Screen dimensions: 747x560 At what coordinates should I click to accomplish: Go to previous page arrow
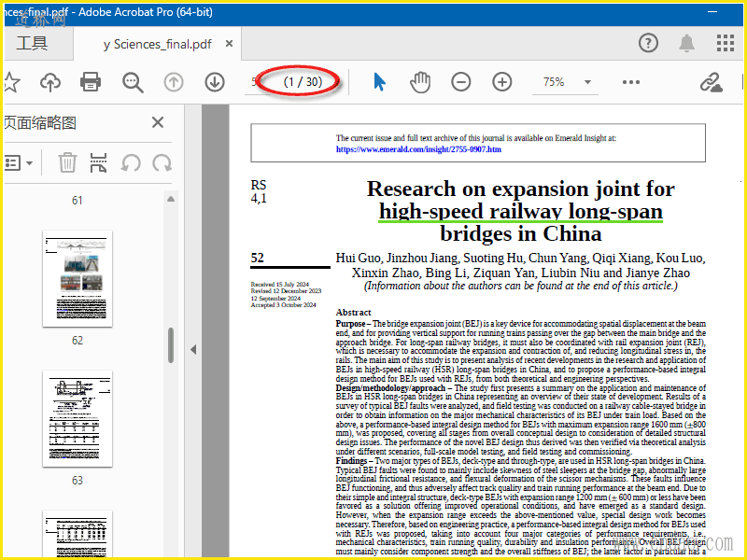pyautogui.click(x=174, y=82)
